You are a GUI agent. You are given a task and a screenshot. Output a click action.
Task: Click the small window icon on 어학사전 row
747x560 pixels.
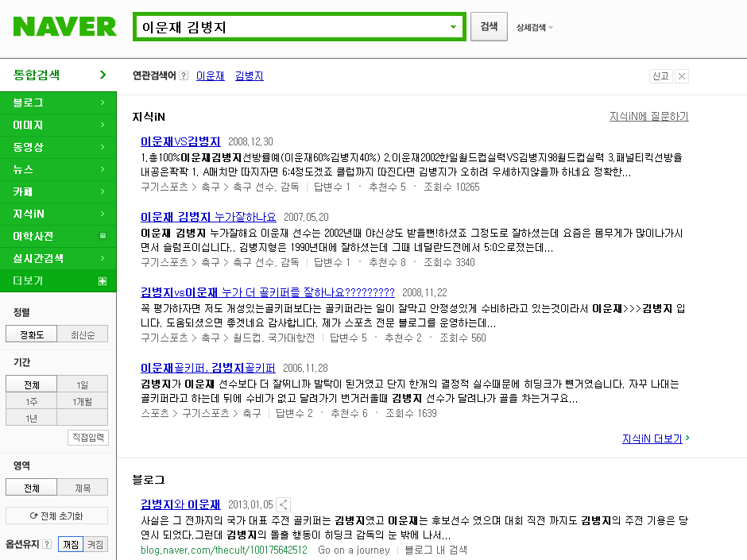click(x=103, y=236)
